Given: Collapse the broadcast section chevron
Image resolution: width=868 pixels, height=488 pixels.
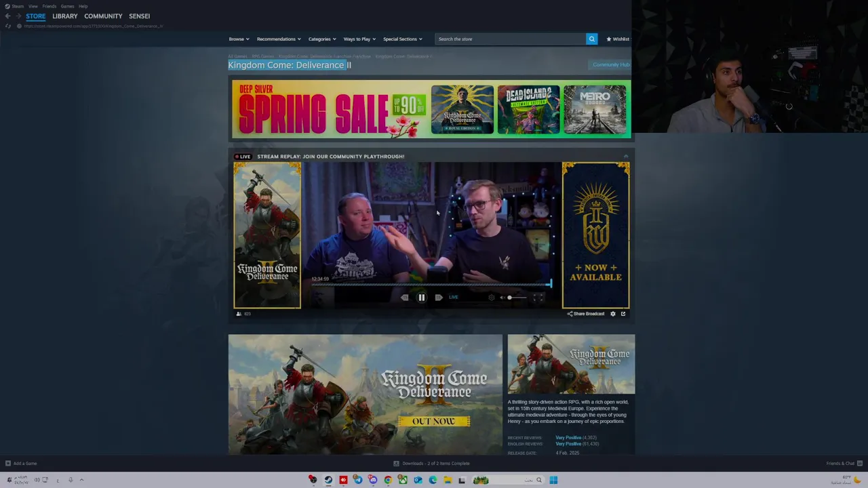Looking at the screenshot, I should pos(626,157).
